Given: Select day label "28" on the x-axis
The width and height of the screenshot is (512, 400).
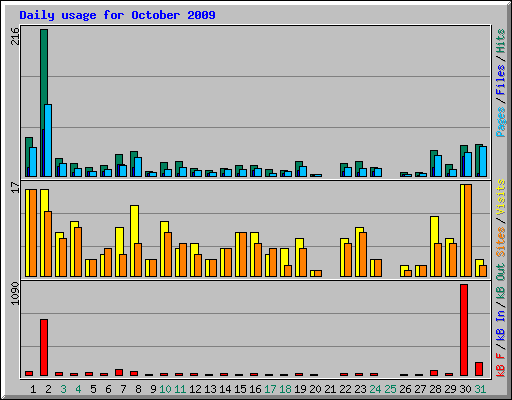Looking at the screenshot, I should 435,389.
